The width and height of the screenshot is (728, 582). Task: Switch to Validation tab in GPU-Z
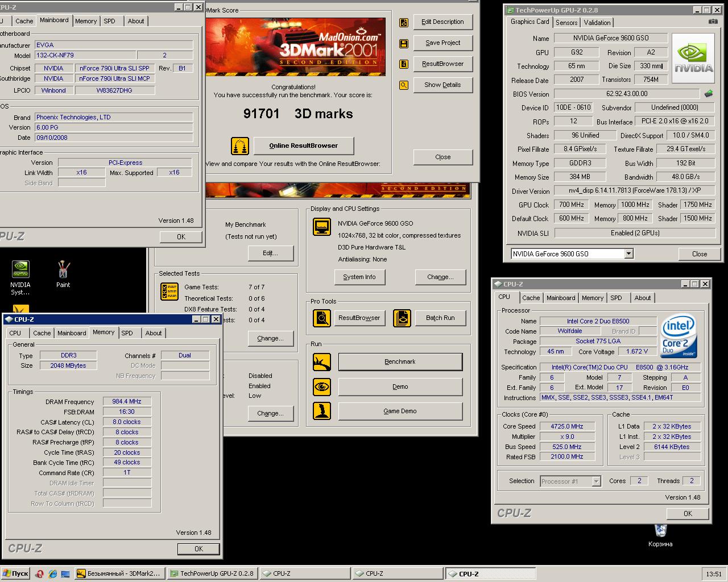tap(597, 23)
